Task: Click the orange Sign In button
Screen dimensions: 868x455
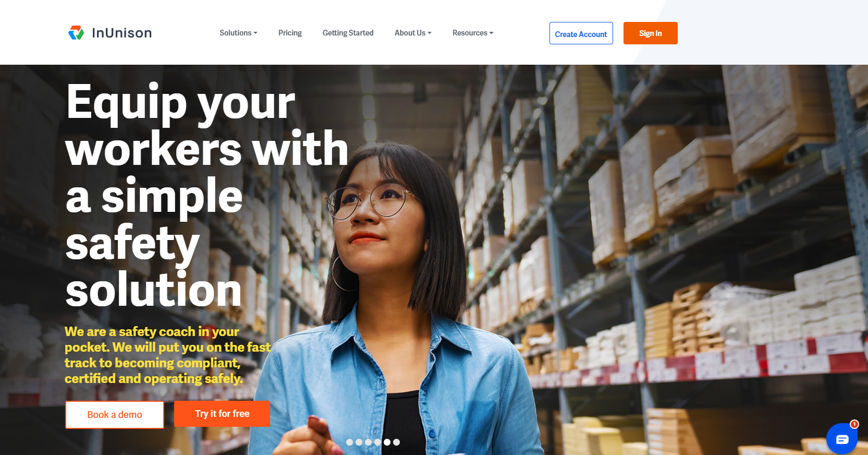Action: [651, 33]
